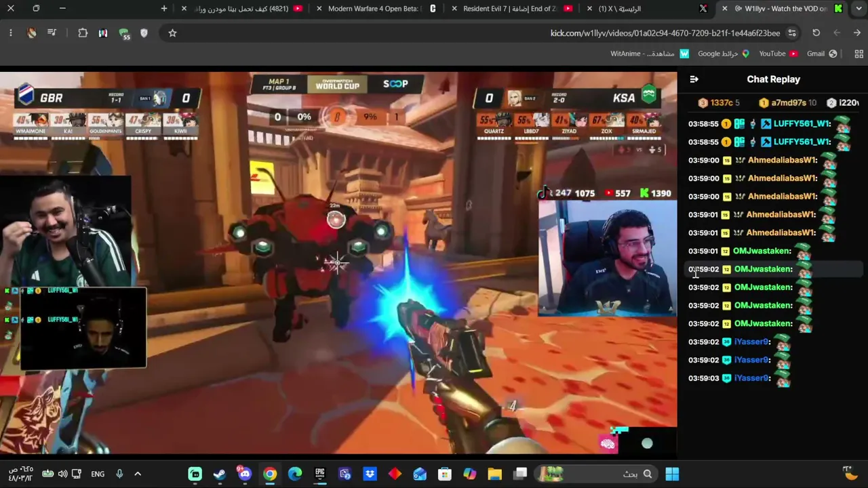Open Copilot from the taskbar
Image resolution: width=868 pixels, height=488 pixels.
pos(470,474)
